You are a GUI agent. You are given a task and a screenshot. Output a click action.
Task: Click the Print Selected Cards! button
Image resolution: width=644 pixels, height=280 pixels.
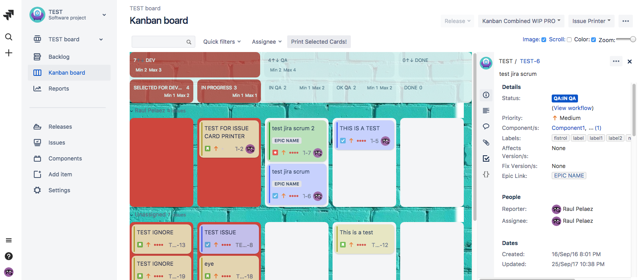319,42
